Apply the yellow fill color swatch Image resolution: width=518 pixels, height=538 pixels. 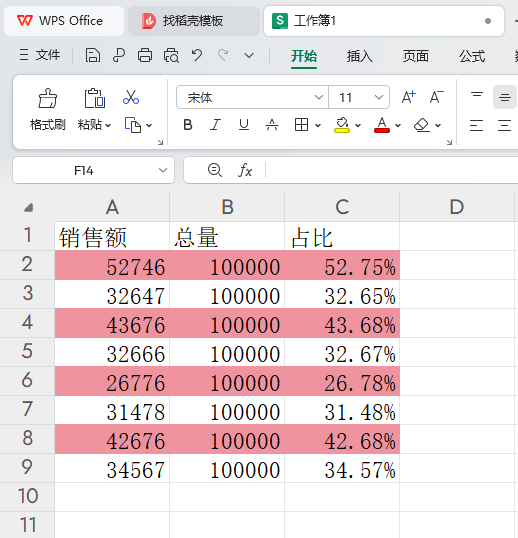(342, 125)
